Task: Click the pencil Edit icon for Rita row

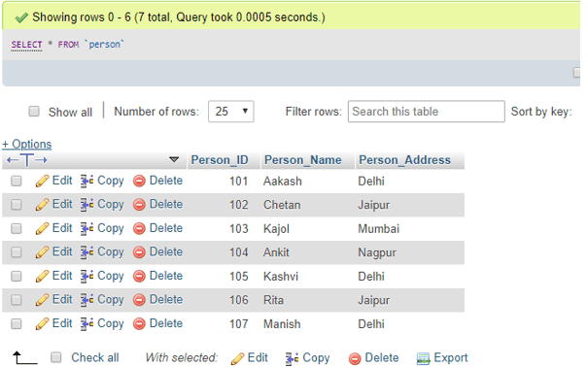Action: pyautogui.click(x=42, y=300)
